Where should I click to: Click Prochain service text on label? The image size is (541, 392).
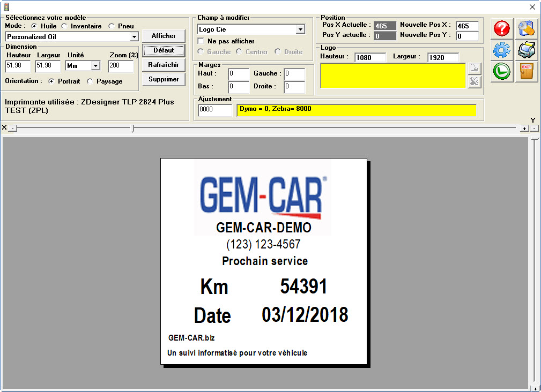(x=265, y=261)
